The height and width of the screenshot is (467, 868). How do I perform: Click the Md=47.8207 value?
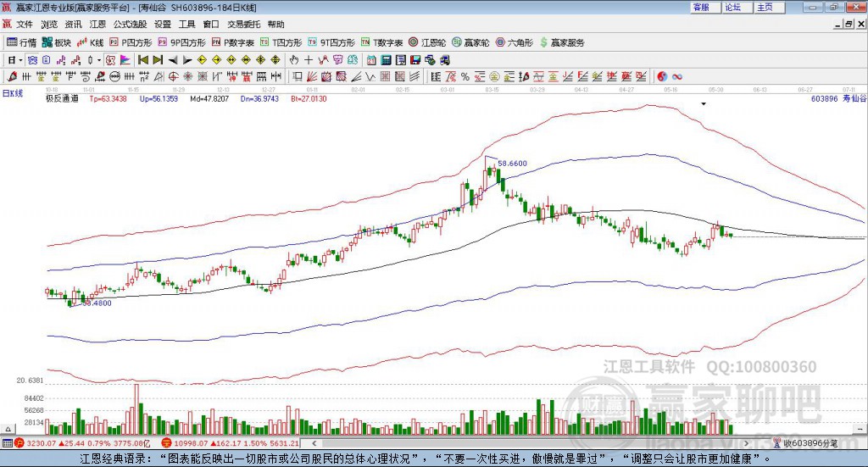(209, 98)
